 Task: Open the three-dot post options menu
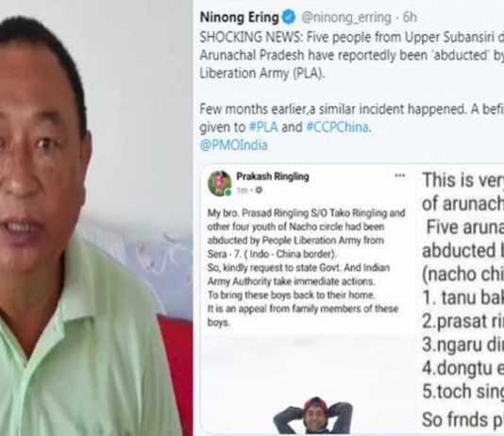pyautogui.click(x=399, y=176)
